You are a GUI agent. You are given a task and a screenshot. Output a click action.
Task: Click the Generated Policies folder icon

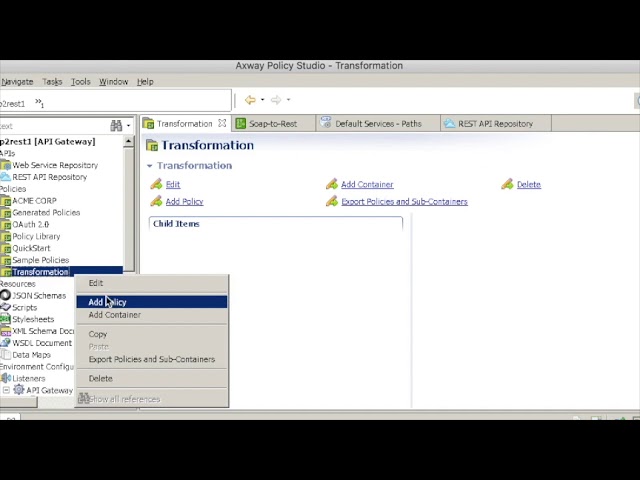5,213
